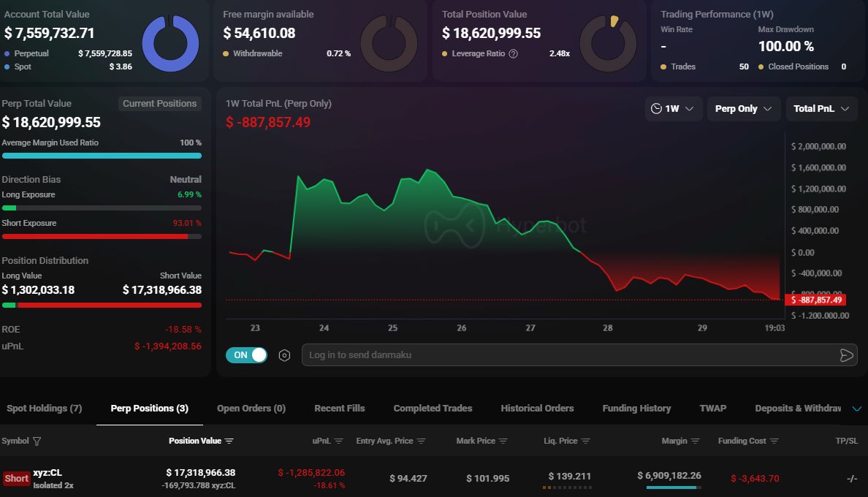Click the xyz:CL margin usage bar
868x497 pixels.
[x=674, y=487]
